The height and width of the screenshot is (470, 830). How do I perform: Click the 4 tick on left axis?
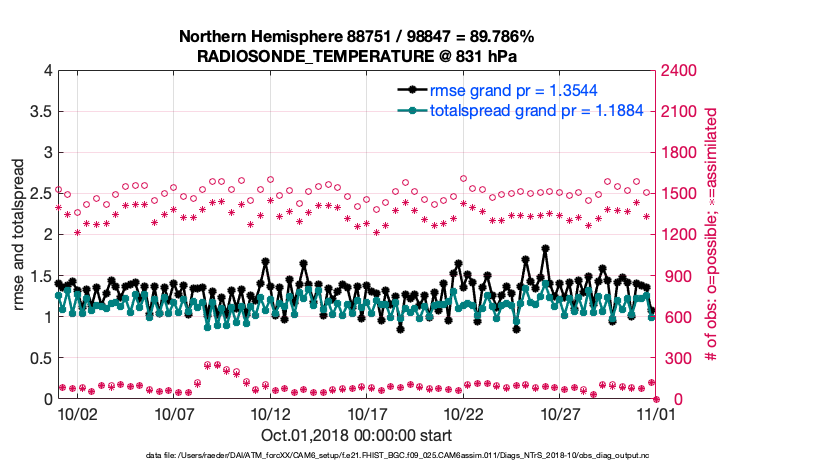pyautogui.click(x=48, y=71)
